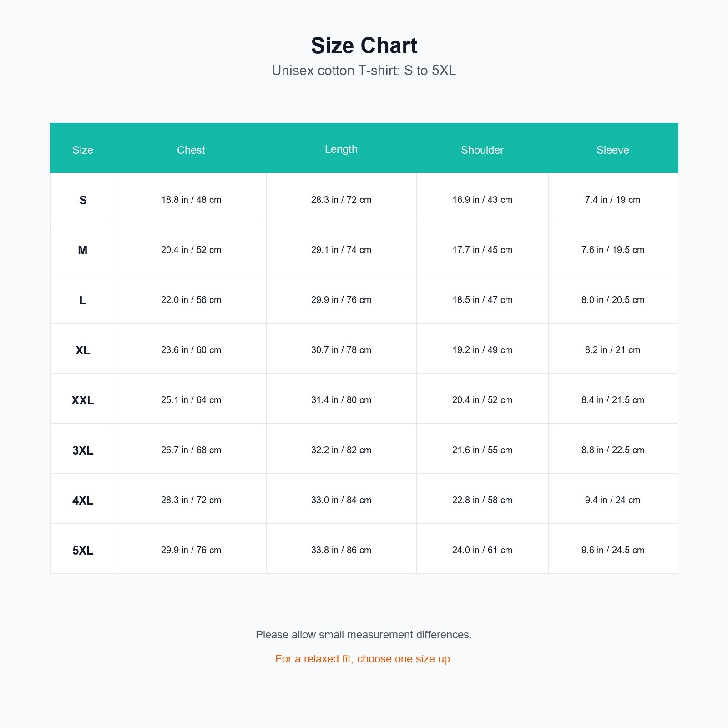Click the Size Chart heading

pos(364,45)
